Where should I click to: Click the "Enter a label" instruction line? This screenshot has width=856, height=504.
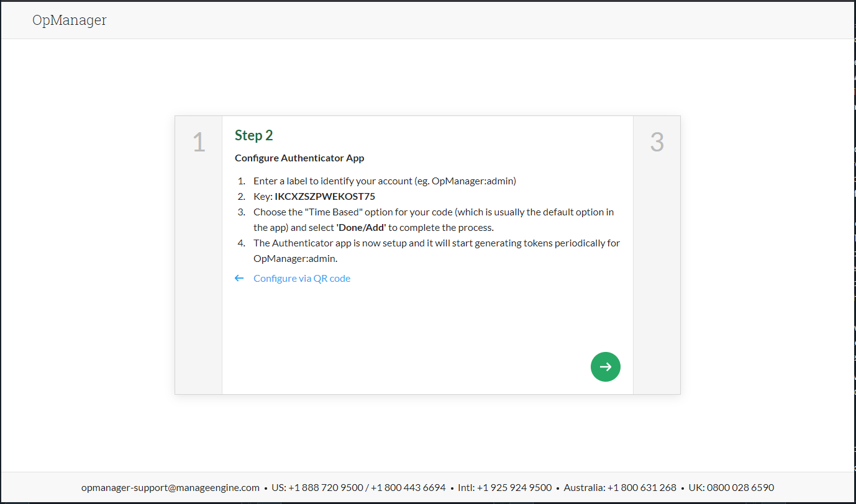pyautogui.click(x=385, y=181)
